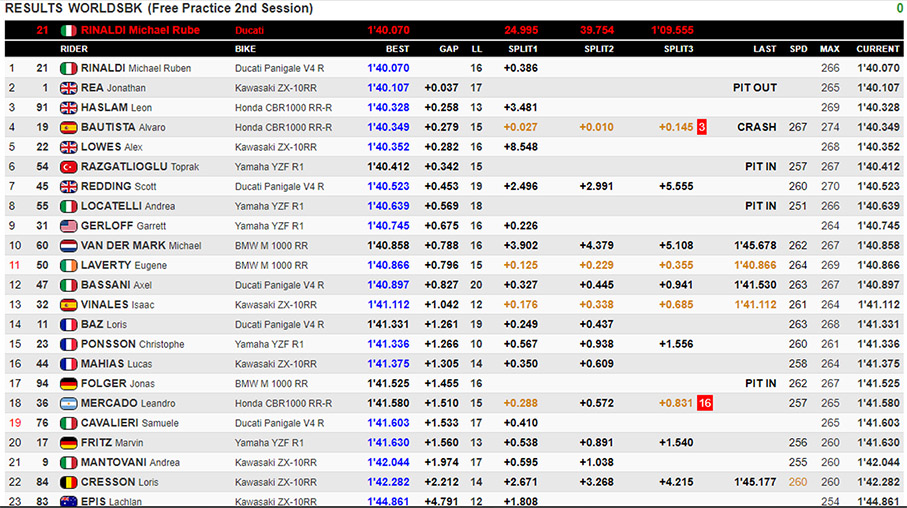Click the RESULTS WORLDSBK Free Practice title

[159, 8]
